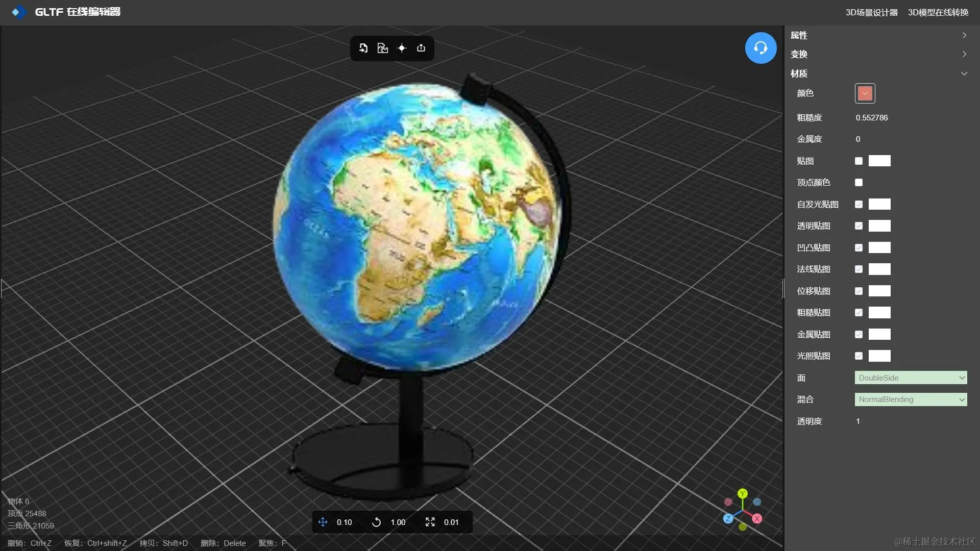Screen dimensions: 980x551
Task: Click the move snap icon in bottom bar
Action: (x=323, y=522)
